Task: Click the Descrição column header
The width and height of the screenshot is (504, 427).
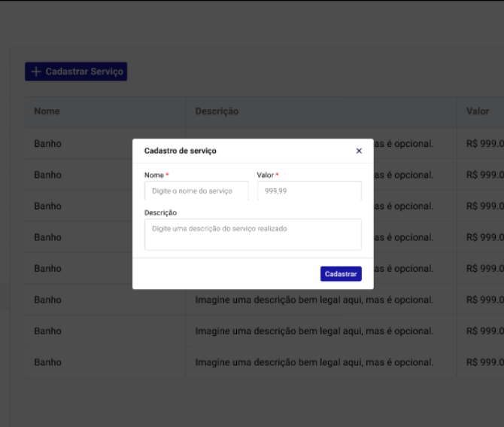Action: [217, 111]
